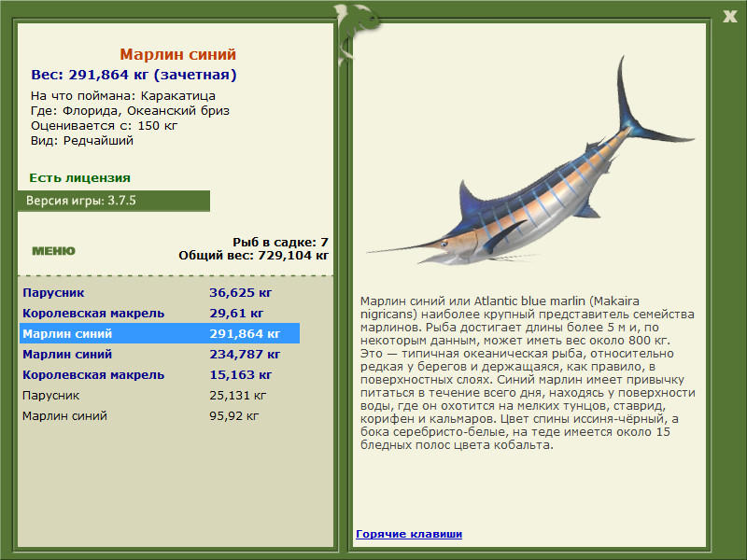Click the highlighted Марлин синий 291,864 кг row
747x560 pixels.
[x=160, y=333]
